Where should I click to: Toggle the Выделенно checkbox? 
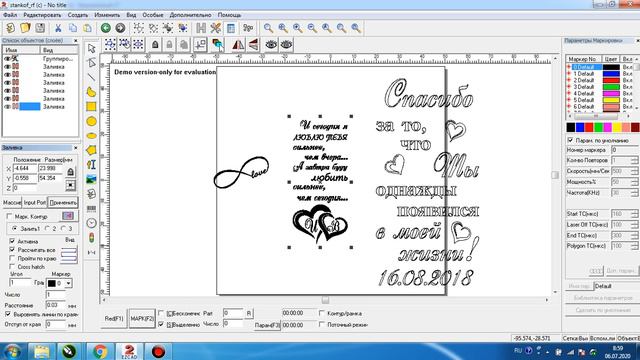click(x=161, y=324)
